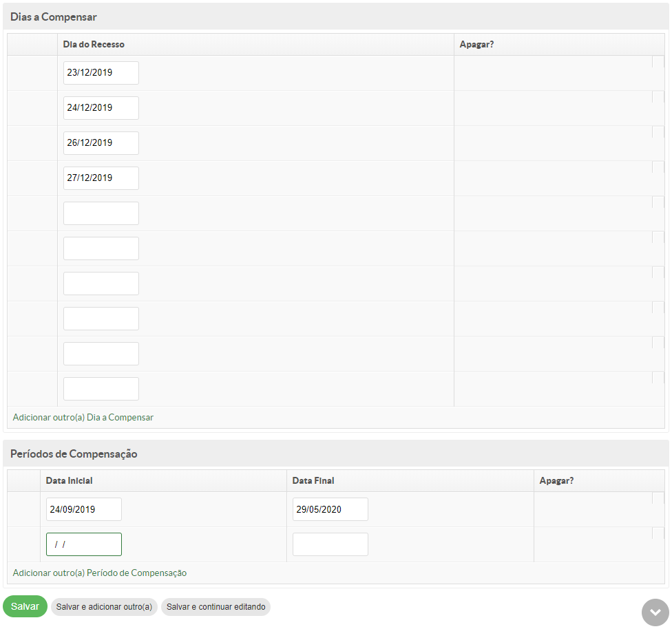Viewport: 672px width, 629px height.
Task: Edit the 24/12/2019 recess date field
Action: tap(101, 108)
